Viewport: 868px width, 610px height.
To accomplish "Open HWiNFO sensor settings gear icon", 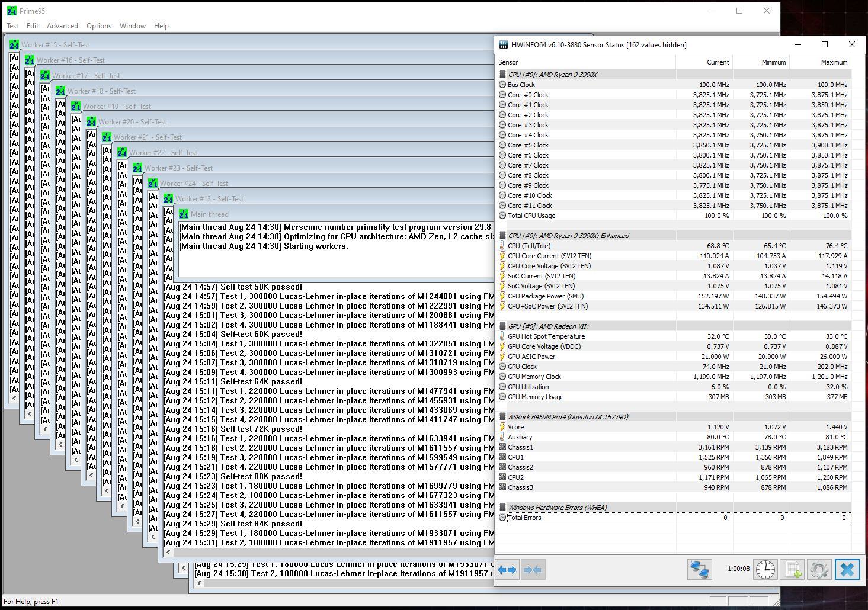I will pyautogui.click(x=819, y=570).
